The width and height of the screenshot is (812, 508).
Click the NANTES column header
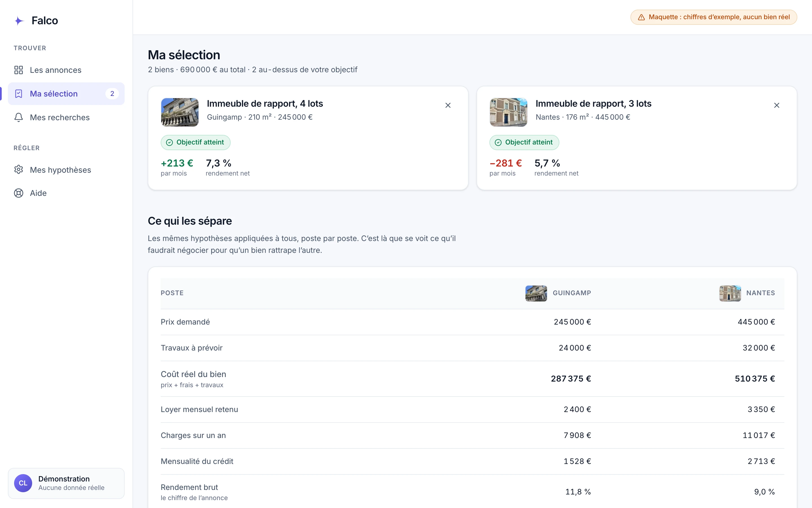[x=761, y=293]
